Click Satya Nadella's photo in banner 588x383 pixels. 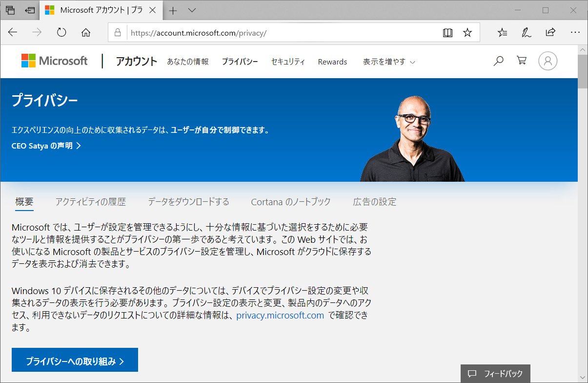click(413, 138)
